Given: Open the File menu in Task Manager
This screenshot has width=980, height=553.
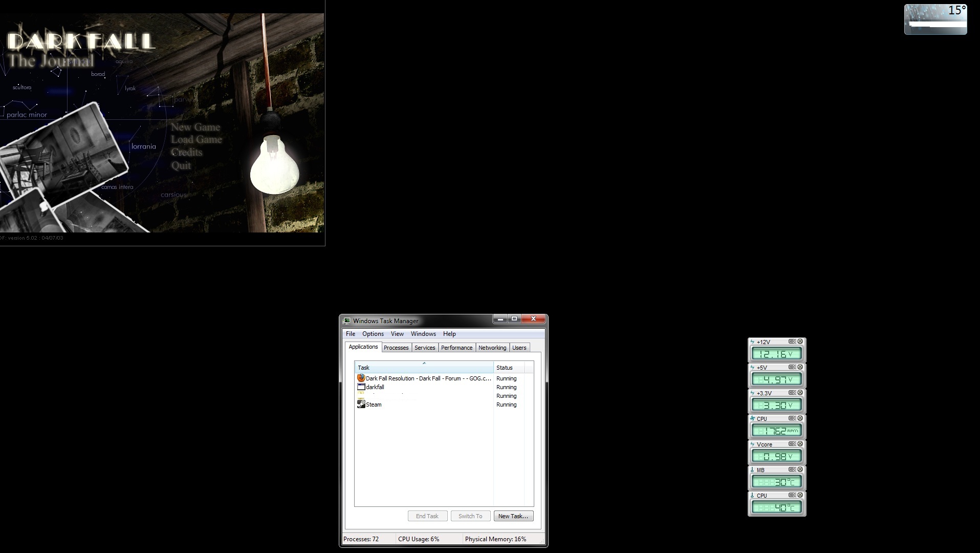Looking at the screenshot, I should [x=351, y=333].
